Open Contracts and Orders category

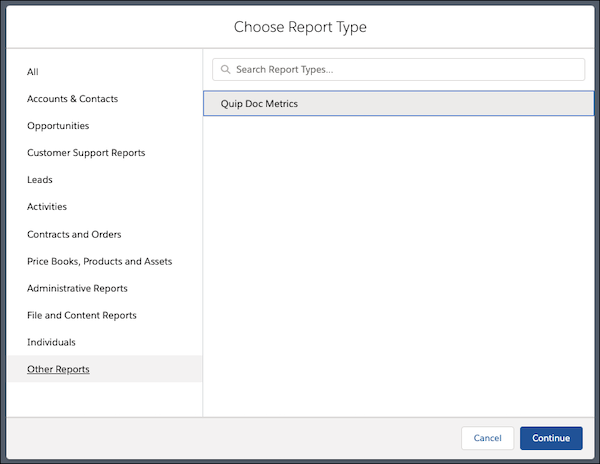click(x=74, y=234)
